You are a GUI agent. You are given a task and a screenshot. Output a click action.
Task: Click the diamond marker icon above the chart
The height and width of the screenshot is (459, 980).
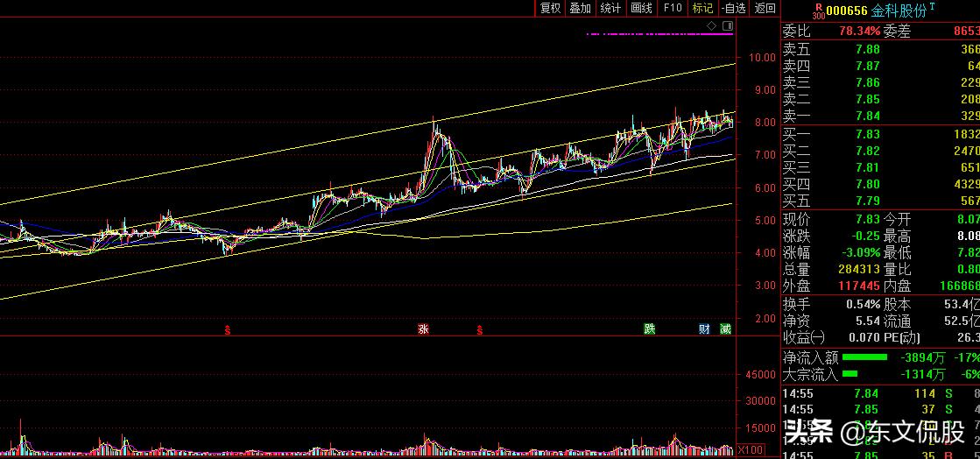pyautogui.click(x=712, y=26)
